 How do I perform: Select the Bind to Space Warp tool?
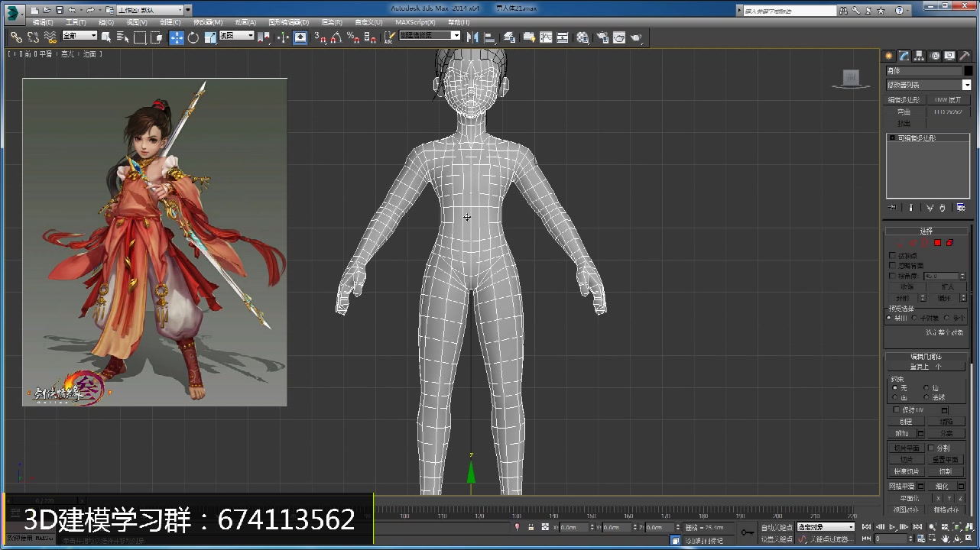click(x=50, y=37)
